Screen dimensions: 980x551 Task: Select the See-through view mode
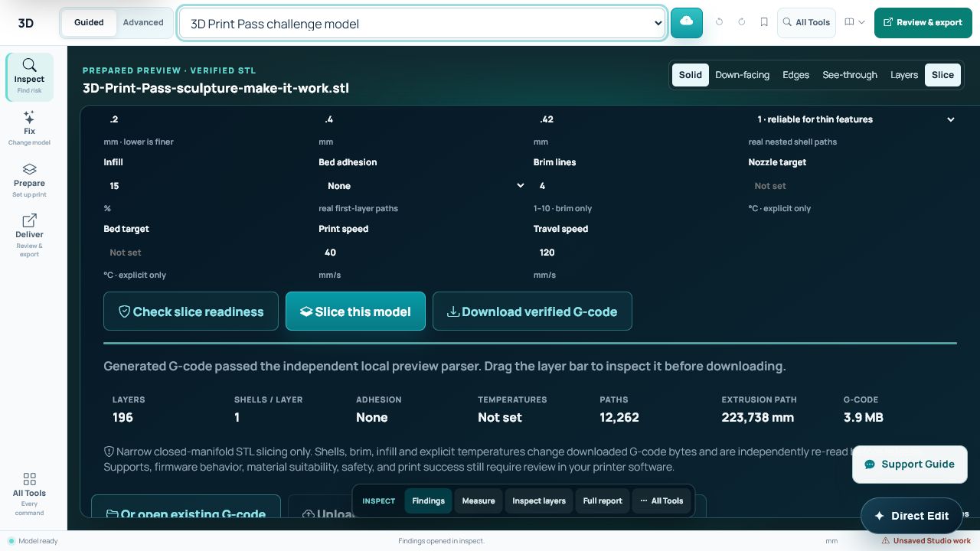click(850, 74)
